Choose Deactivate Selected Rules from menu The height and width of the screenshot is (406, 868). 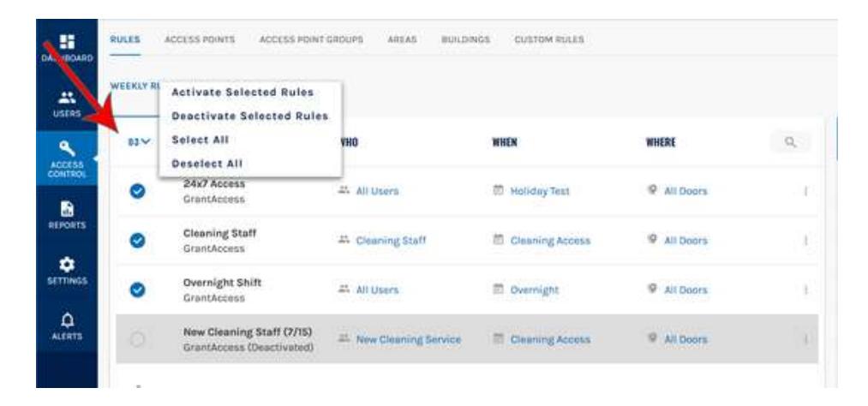coord(249,116)
